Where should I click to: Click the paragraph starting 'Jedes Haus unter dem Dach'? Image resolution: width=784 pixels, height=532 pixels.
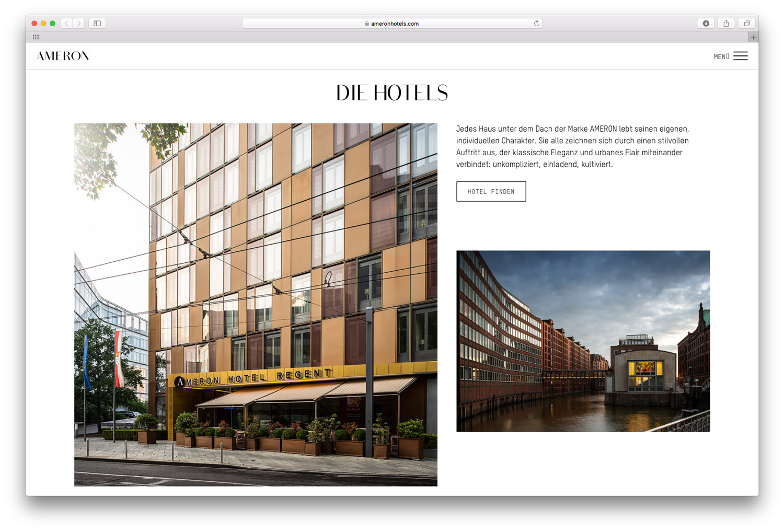coord(572,146)
